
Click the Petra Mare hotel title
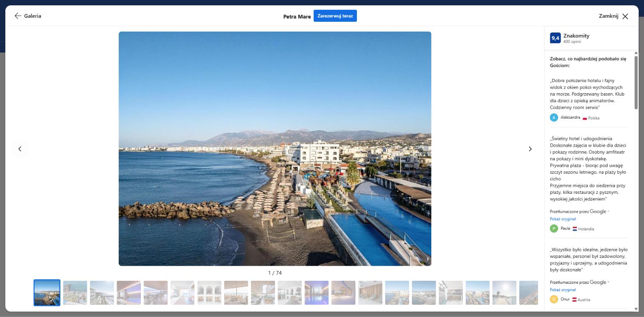pyautogui.click(x=297, y=17)
